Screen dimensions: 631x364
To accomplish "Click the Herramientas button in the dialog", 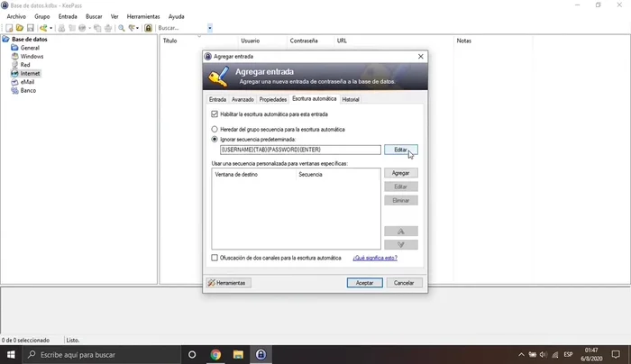I will tap(228, 283).
